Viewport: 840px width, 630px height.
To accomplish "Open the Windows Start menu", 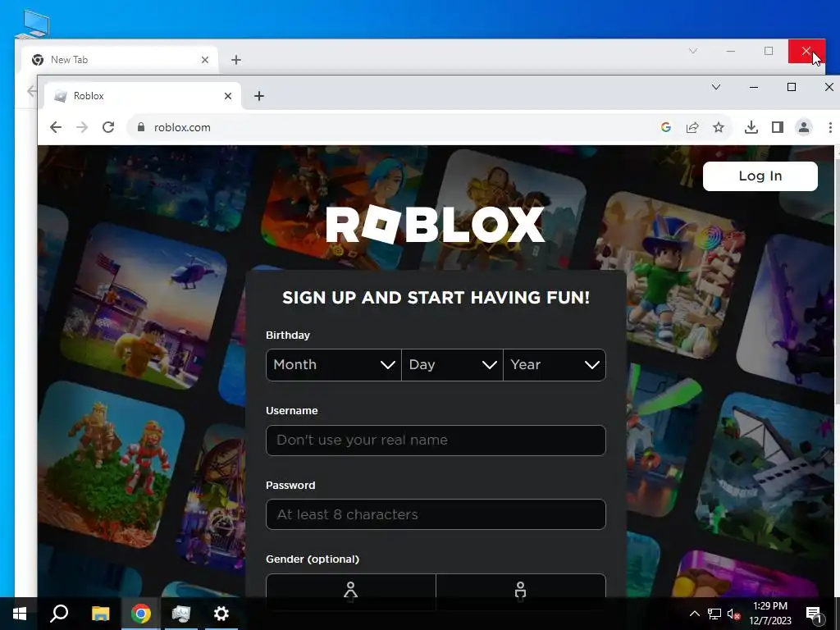I will pyautogui.click(x=20, y=614).
